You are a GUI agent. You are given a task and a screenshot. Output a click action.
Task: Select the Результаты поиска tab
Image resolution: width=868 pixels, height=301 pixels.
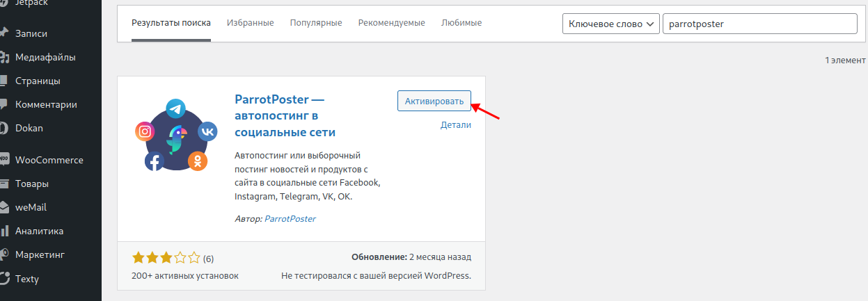171,23
